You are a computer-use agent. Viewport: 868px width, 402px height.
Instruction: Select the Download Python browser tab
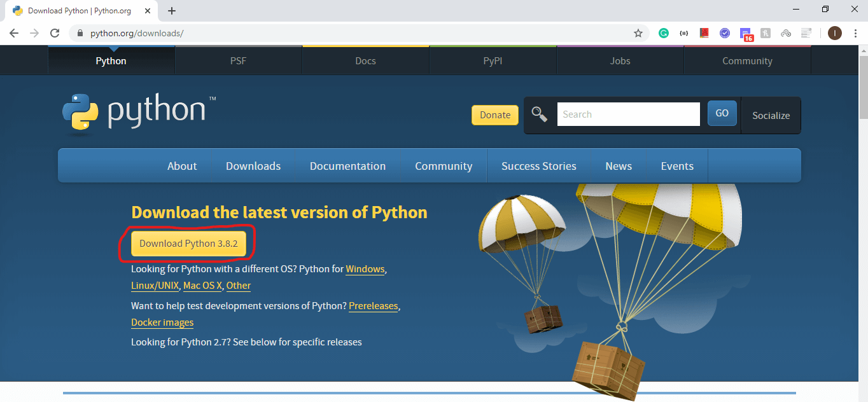click(82, 11)
